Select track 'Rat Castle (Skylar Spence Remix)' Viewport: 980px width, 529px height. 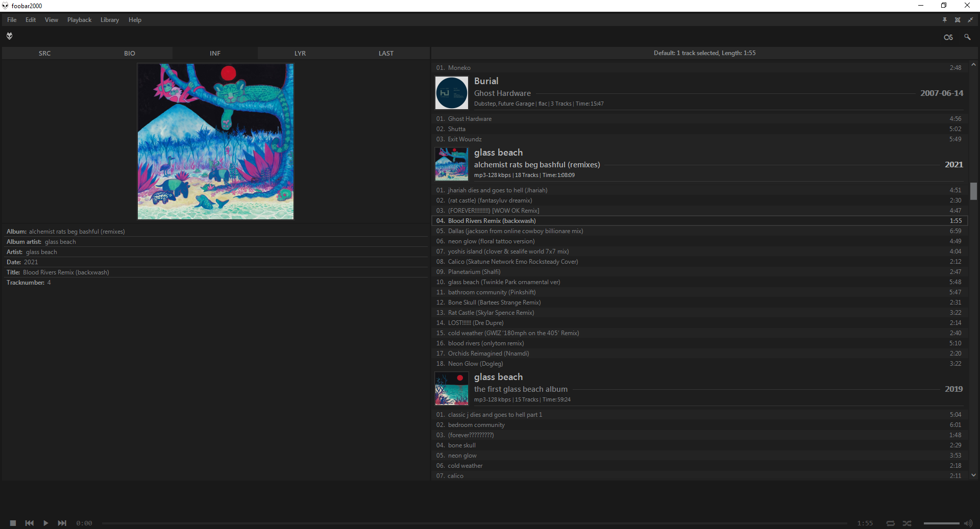(x=700, y=313)
